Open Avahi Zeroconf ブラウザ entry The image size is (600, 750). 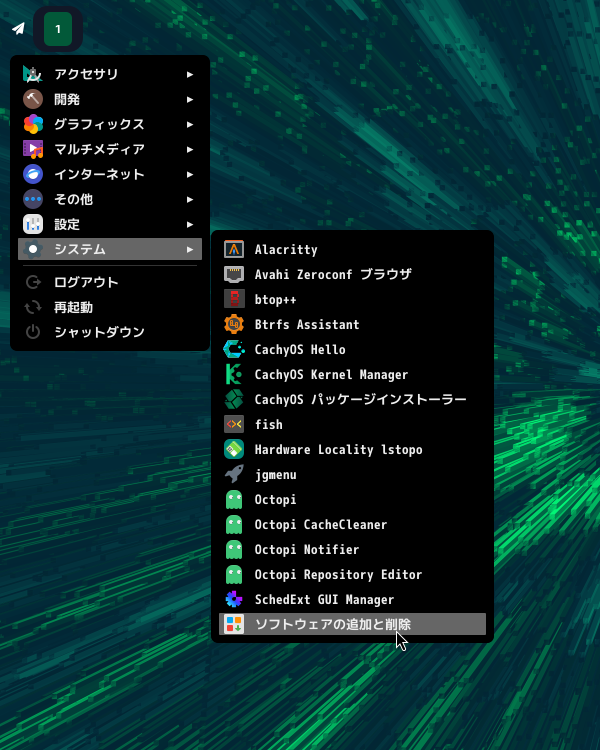coord(352,274)
